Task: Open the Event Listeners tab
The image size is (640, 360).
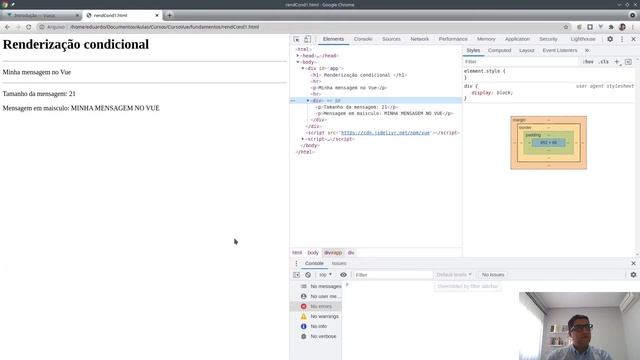Action: coord(560,50)
